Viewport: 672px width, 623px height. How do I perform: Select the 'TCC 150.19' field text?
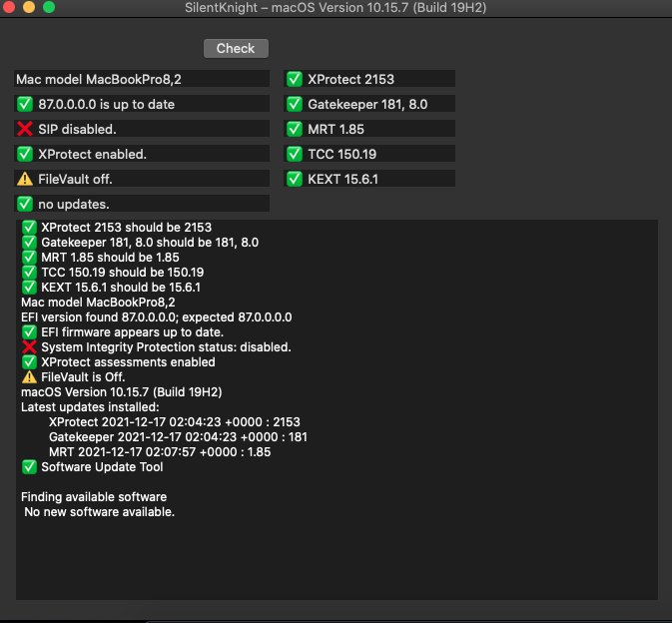(342, 154)
